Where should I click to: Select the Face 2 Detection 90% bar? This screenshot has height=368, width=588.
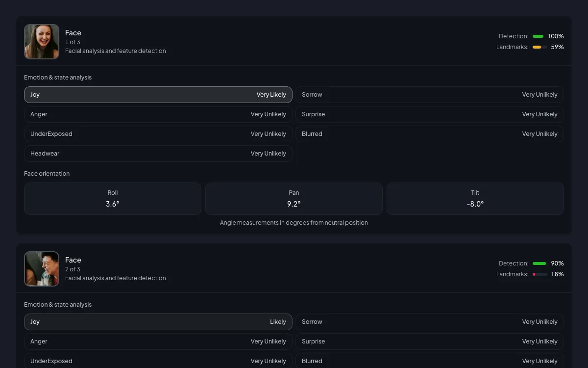tap(540, 263)
